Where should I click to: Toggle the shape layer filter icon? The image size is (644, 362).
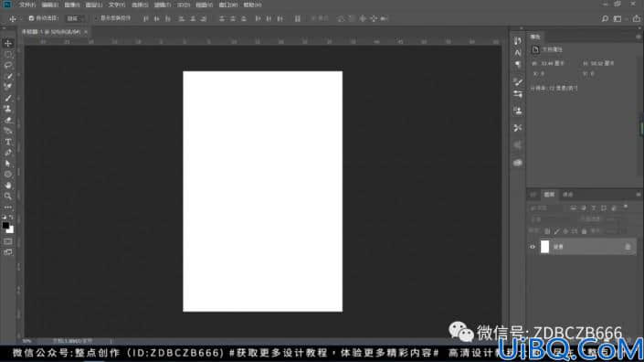(603, 208)
